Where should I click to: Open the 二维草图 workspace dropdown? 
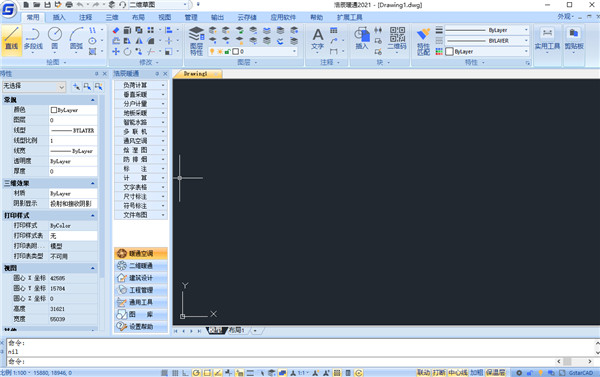(158, 5)
